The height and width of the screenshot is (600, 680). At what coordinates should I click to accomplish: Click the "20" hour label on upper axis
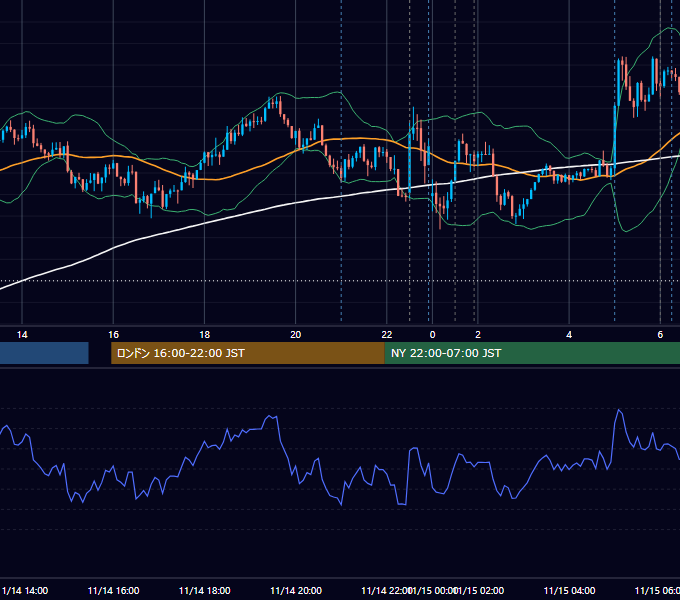click(x=296, y=335)
